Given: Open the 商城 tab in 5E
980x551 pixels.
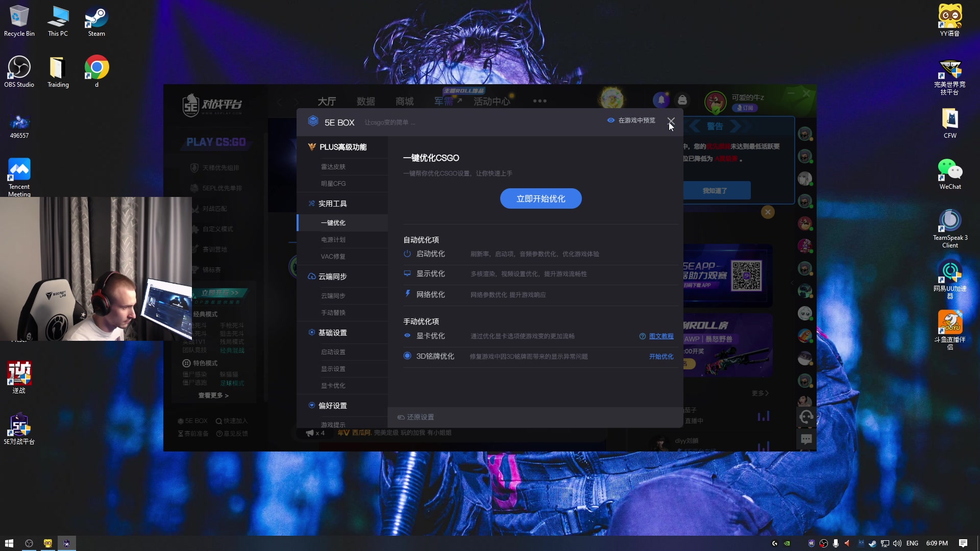Looking at the screenshot, I should click(404, 102).
